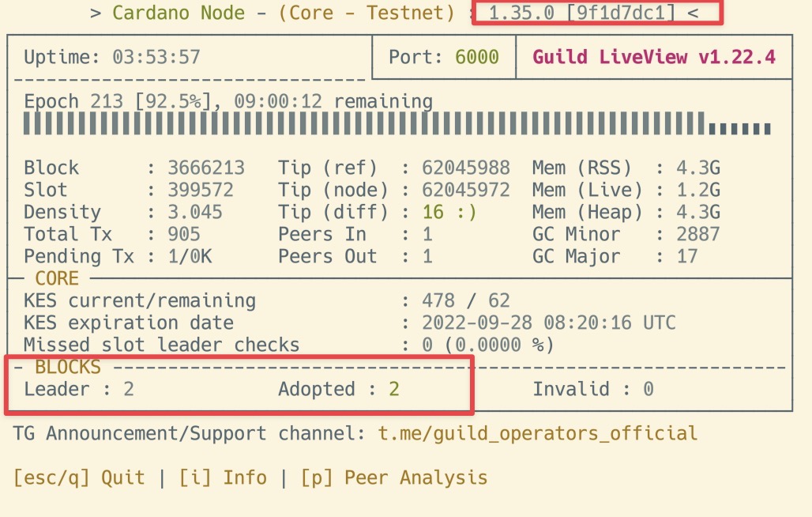Image resolution: width=812 pixels, height=517 pixels.
Task: Select GC Minor value 2887
Action: (698, 234)
